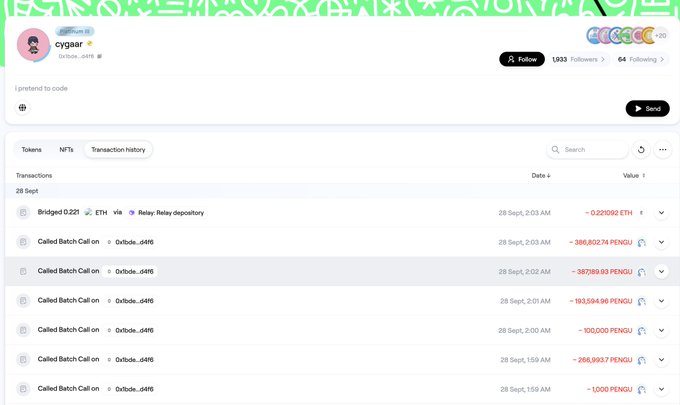Select the -0.221092 ETH value
This screenshot has height=405, width=680.
pyautogui.click(x=608, y=213)
